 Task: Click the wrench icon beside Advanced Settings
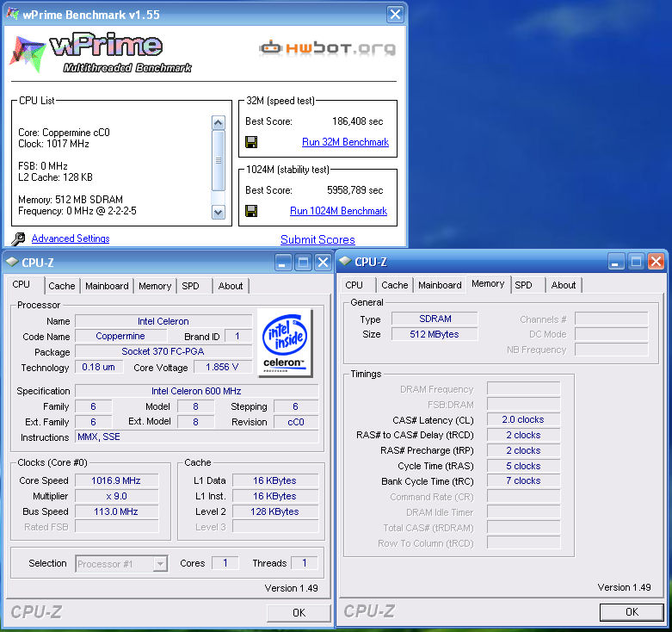(x=18, y=239)
